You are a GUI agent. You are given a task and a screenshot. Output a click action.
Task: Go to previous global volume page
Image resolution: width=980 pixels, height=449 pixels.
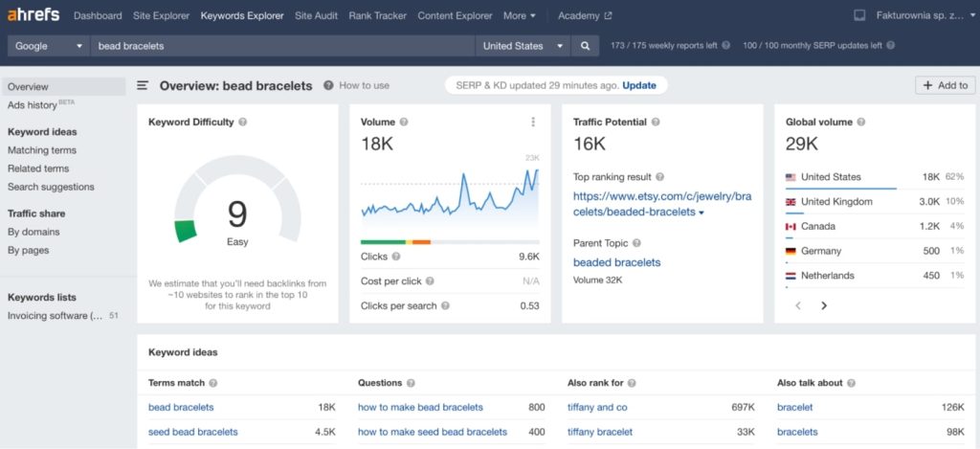coord(798,305)
